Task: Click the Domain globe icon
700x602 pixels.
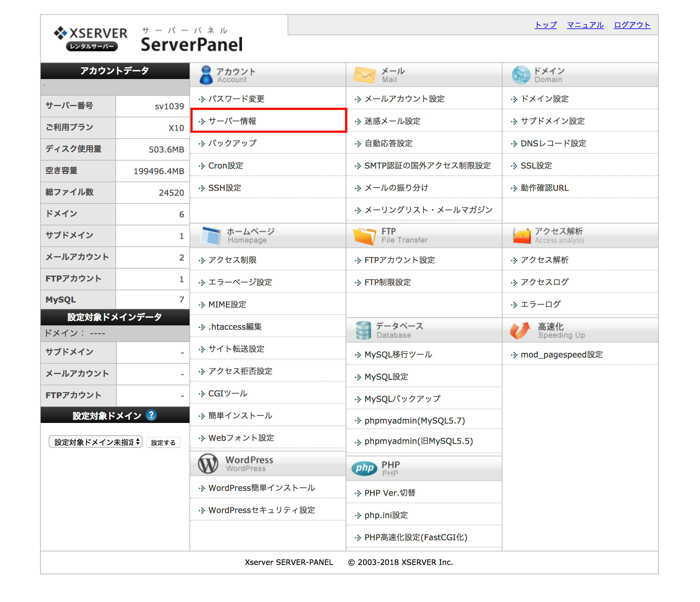Action: [x=521, y=75]
